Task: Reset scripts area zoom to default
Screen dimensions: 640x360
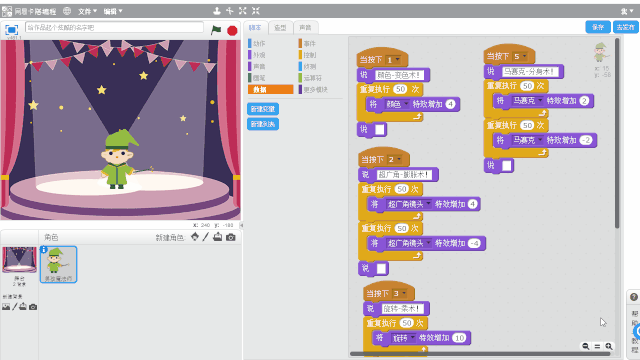Action: (597, 346)
